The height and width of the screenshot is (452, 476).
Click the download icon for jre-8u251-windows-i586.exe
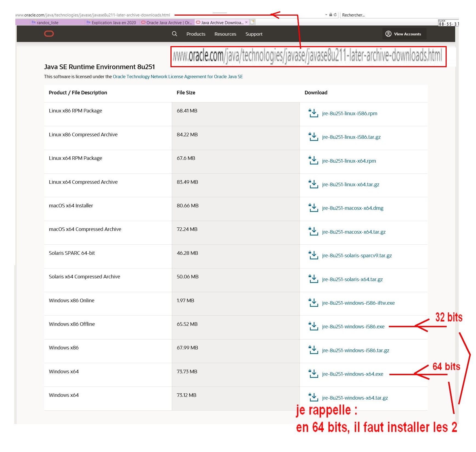tap(313, 326)
